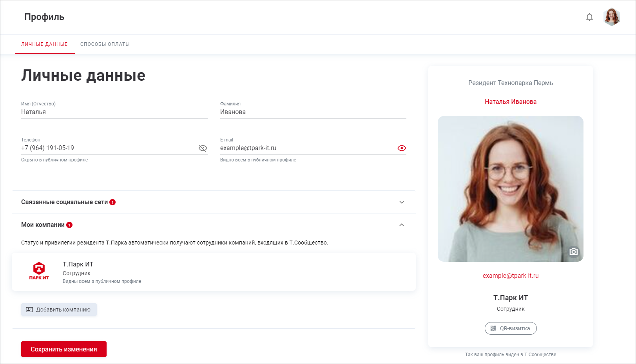
Task: Click camera icon to change photo
Action: [573, 252]
